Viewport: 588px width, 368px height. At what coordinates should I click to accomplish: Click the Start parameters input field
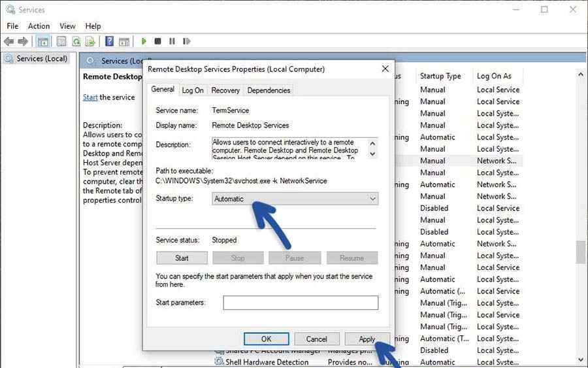301,303
